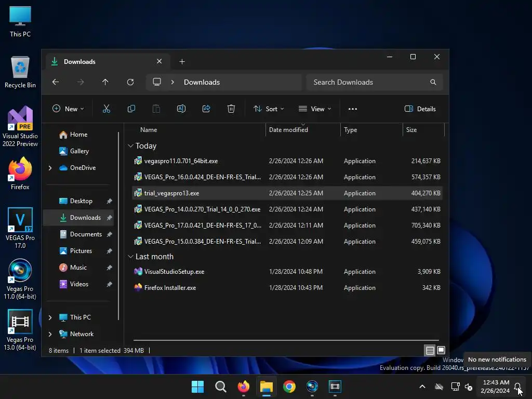This screenshot has height=399, width=532.
Task: Open Vegas Pro 11.0 (64-bit) desktop shortcut
Action: pos(20,279)
